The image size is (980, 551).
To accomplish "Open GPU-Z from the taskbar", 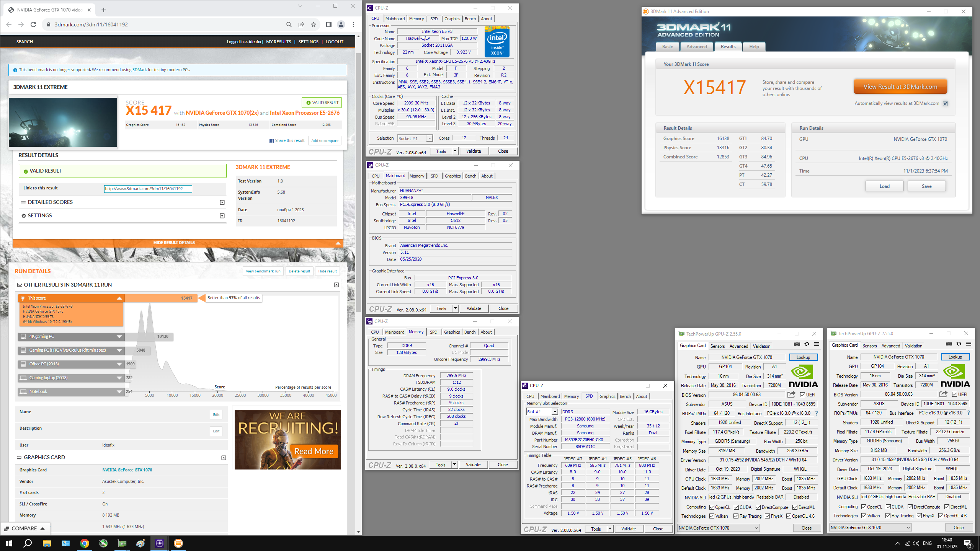I will point(122,543).
